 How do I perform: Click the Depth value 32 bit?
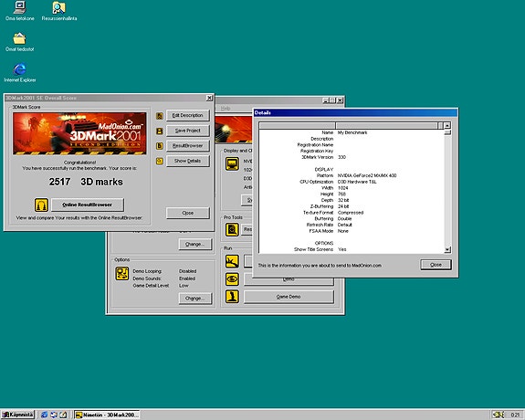point(343,200)
